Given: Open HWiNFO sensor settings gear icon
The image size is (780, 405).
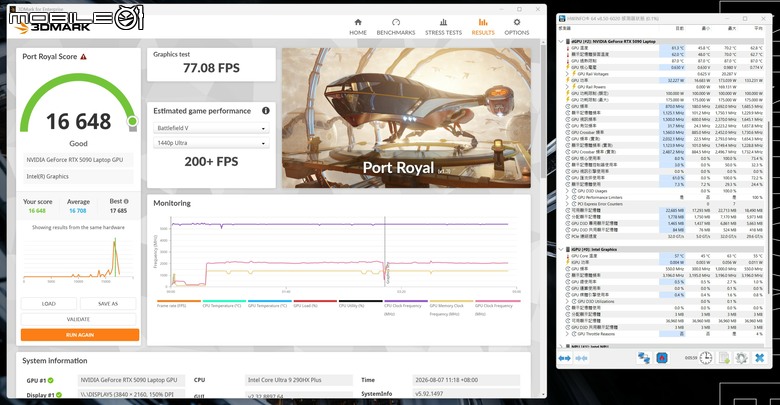Looking at the screenshot, I should click(741, 358).
